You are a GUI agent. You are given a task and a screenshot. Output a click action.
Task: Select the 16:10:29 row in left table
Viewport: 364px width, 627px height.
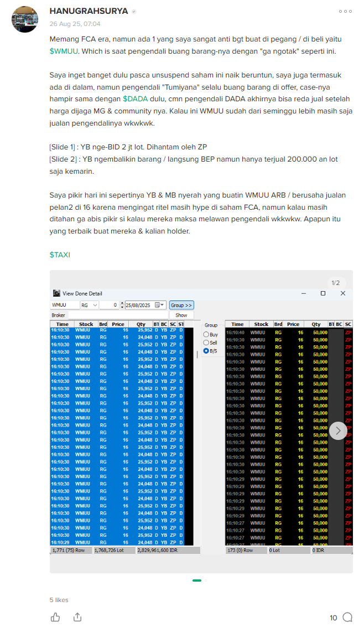117,542
